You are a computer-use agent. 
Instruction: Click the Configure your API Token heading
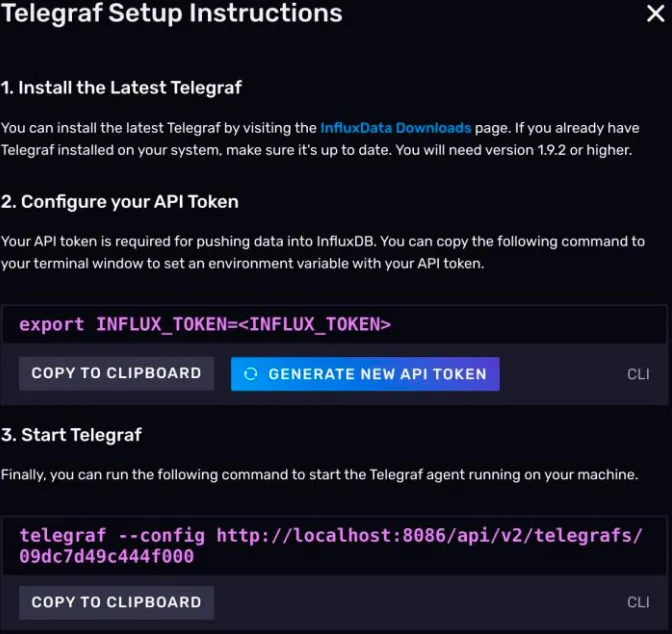[x=120, y=201]
